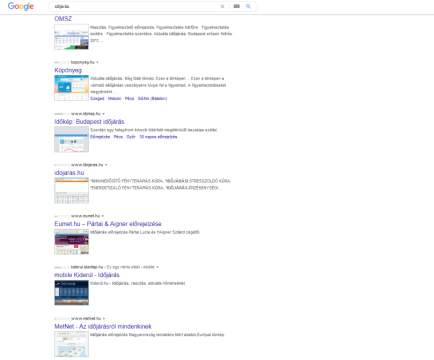Open the Eumet.hu preview thumbnail
Screen dimensions: 434x360
click(x=71, y=242)
